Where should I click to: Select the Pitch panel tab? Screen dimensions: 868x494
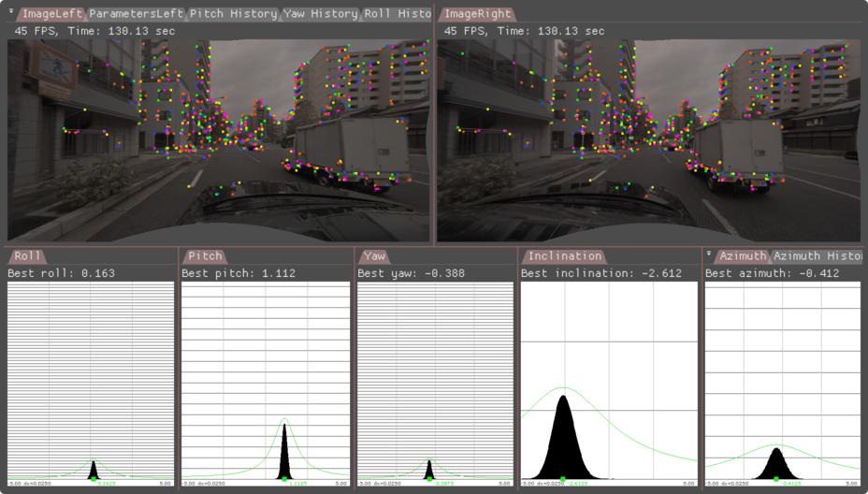click(205, 256)
